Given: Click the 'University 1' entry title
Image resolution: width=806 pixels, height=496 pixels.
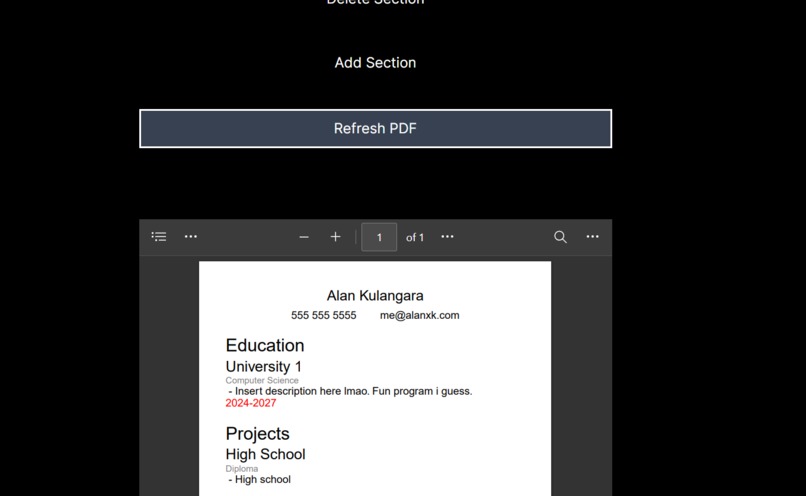Looking at the screenshot, I should pos(264,366).
